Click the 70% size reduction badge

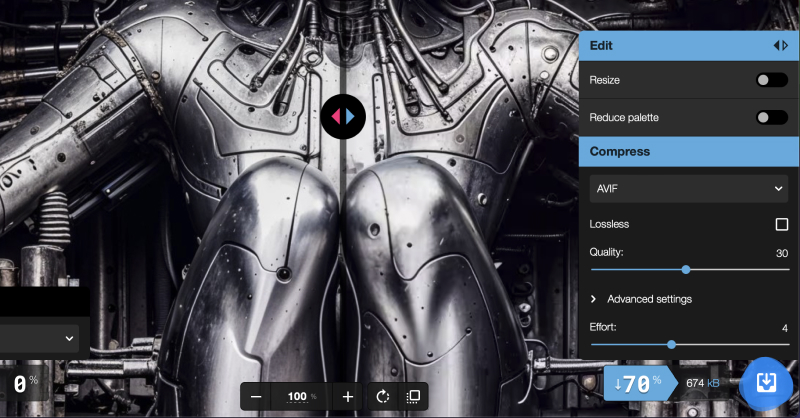point(636,383)
